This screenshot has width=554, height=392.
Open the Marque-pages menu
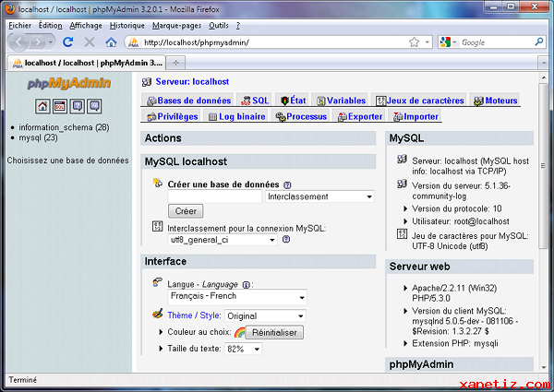[176, 26]
